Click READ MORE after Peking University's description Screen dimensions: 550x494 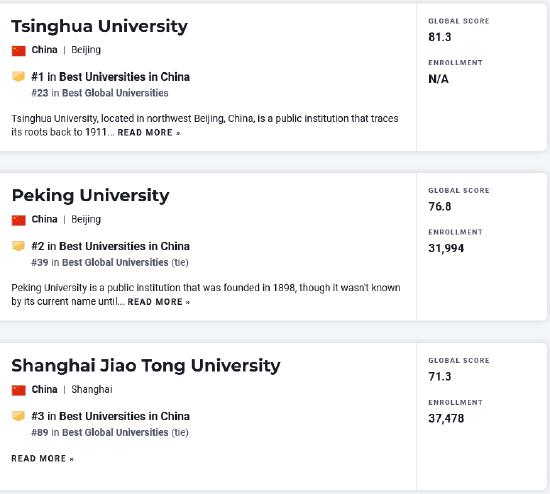point(159,302)
